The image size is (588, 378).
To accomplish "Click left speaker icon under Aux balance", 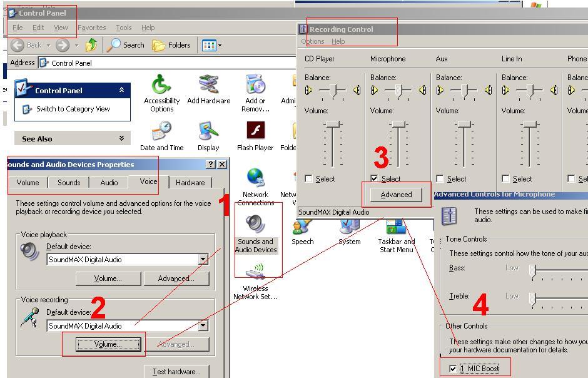I will [440, 90].
